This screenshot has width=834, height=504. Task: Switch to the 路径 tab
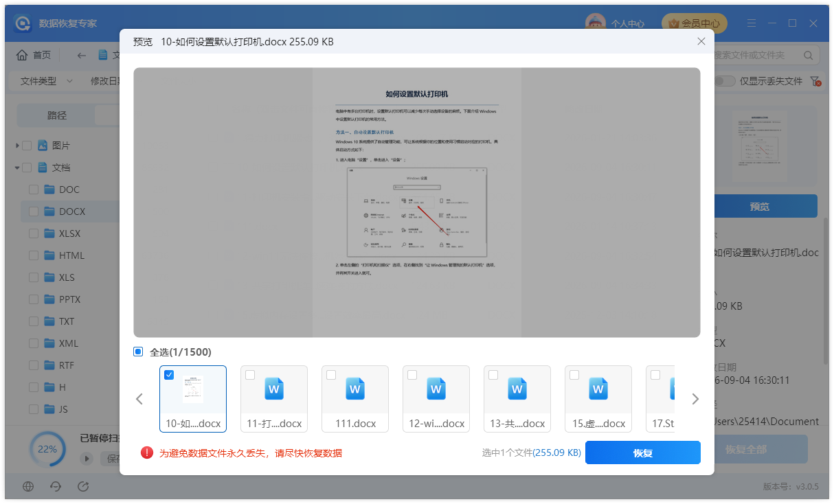tap(57, 115)
